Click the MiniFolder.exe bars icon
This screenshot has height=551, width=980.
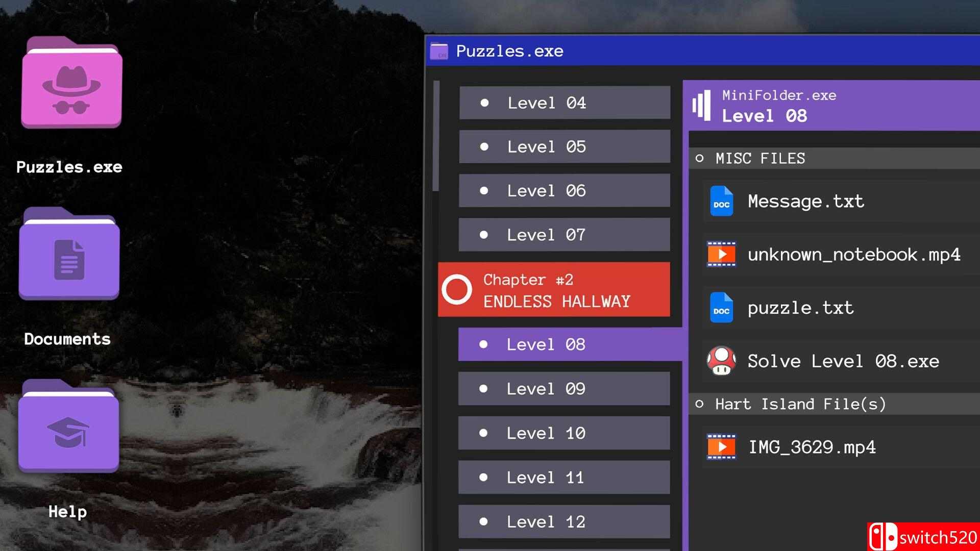(701, 106)
